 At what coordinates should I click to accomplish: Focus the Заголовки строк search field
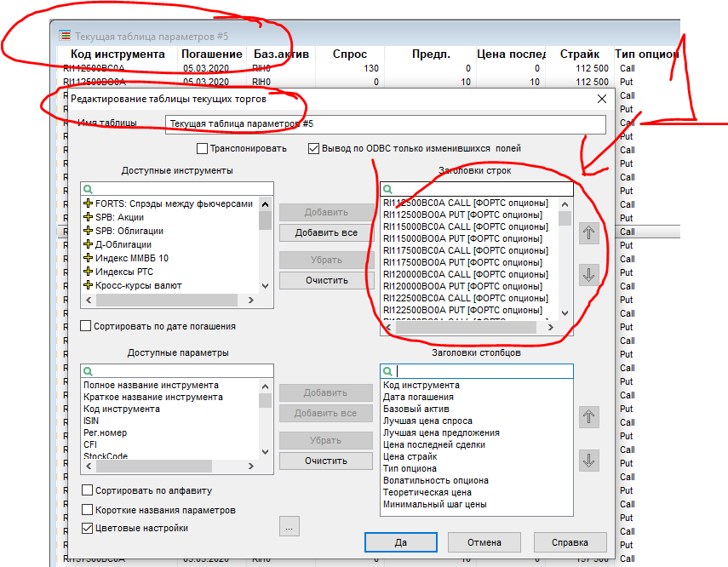[x=477, y=189]
